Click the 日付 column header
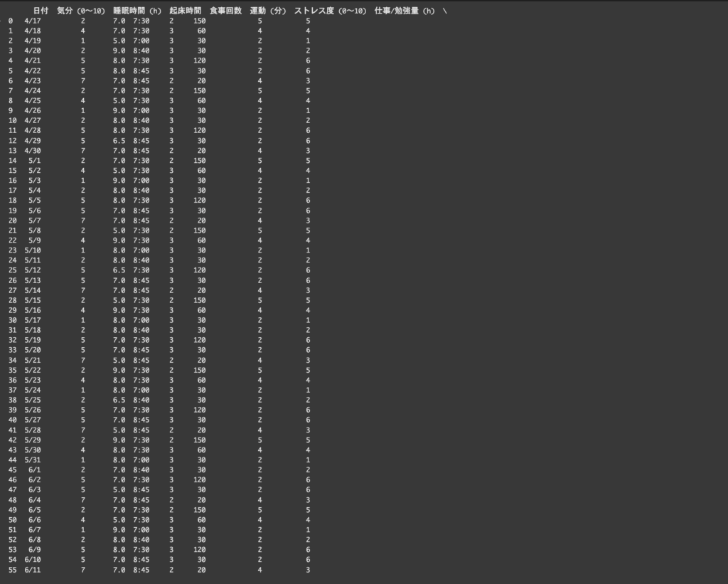The width and height of the screenshot is (728, 584). 41,11
